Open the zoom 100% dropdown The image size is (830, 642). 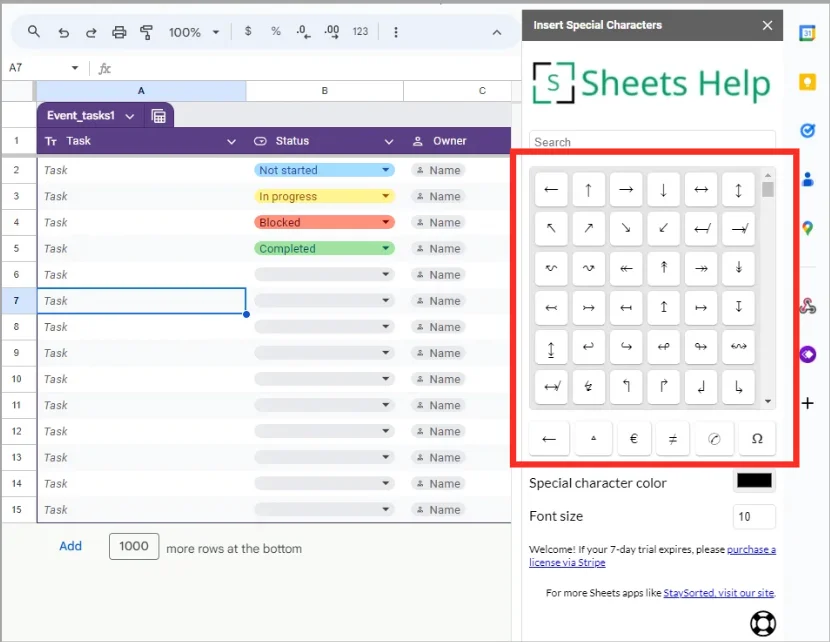click(x=194, y=32)
